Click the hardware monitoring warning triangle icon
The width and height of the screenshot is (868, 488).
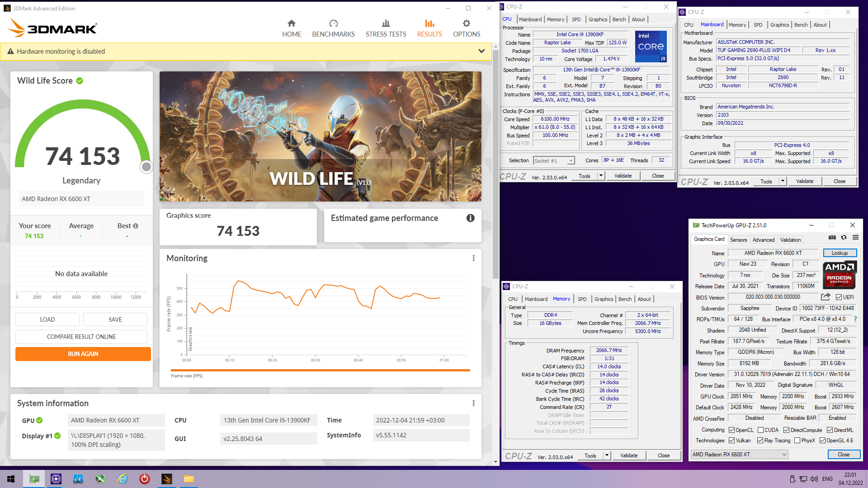(x=10, y=52)
